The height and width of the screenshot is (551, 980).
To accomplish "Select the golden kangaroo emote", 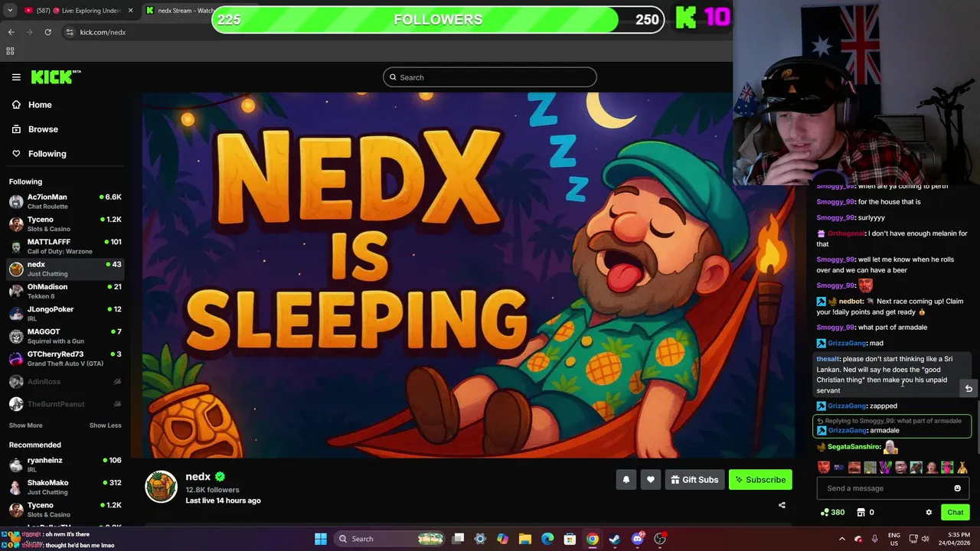I will tap(962, 467).
